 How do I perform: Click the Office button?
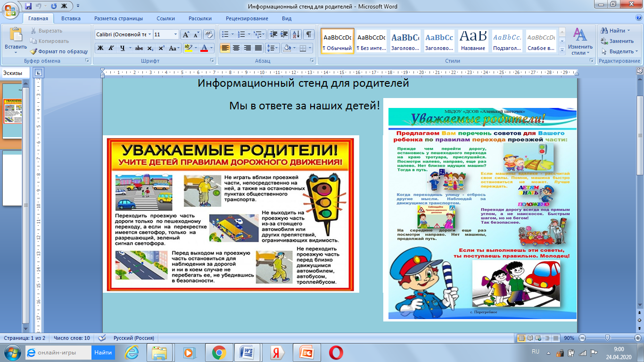coord(10,9)
